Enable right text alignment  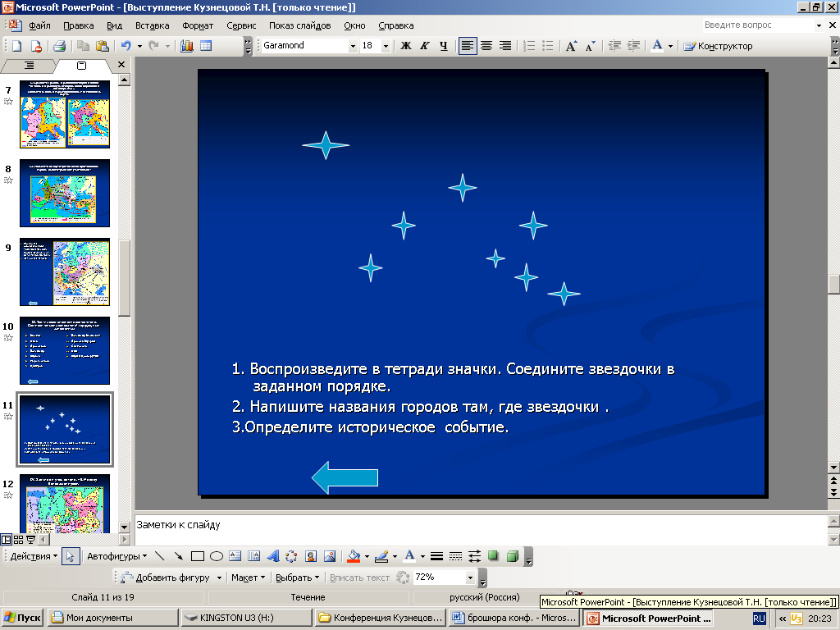coord(504,46)
